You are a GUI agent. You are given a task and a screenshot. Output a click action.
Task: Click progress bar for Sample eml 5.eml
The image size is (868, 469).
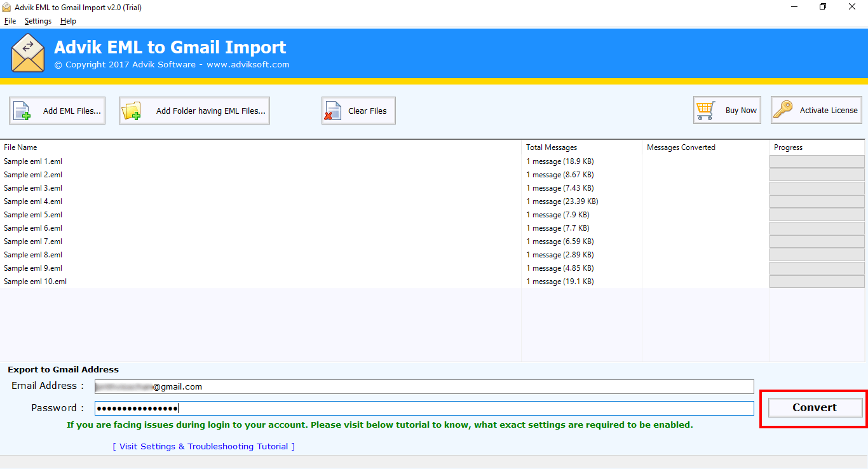[x=817, y=215]
